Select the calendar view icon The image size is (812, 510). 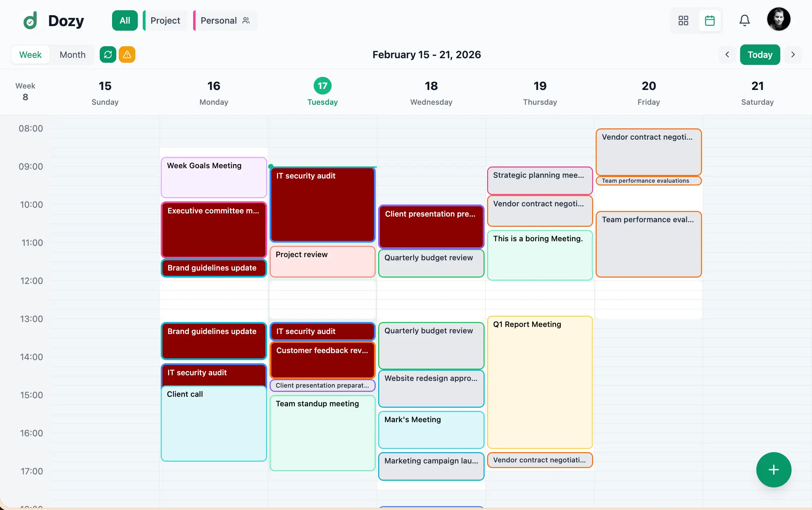click(710, 20)
